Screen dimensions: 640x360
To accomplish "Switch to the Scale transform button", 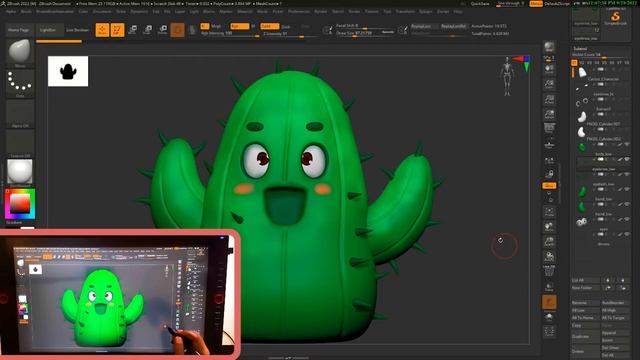I will 148,29.
